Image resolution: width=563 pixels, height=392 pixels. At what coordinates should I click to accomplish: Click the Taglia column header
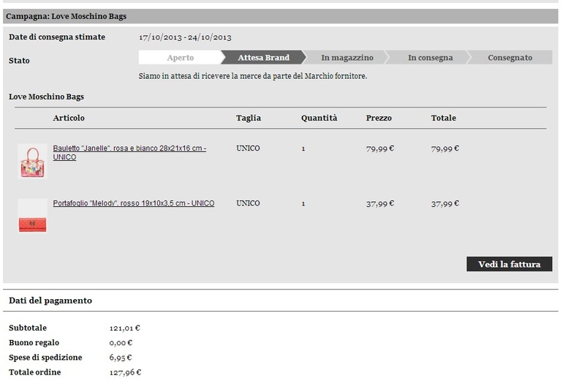click(x=249, y=118)
